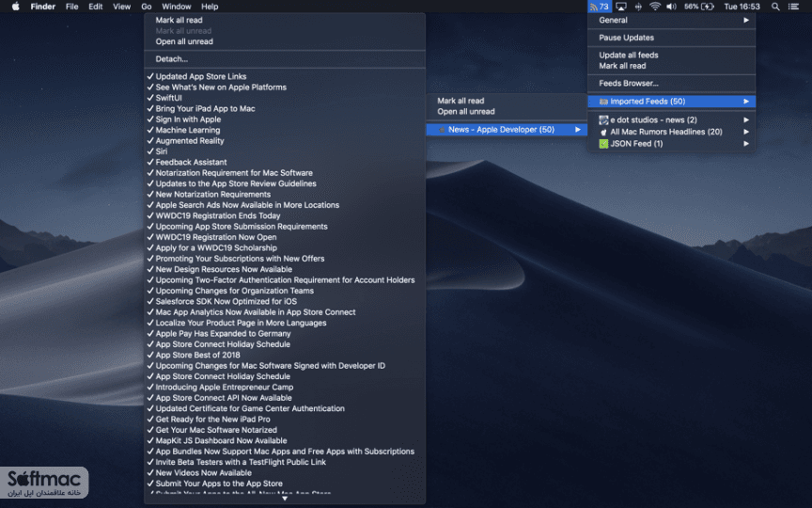
Task: Open the RSS feed menu bar icon showing 73
Action: pos(600,7)
